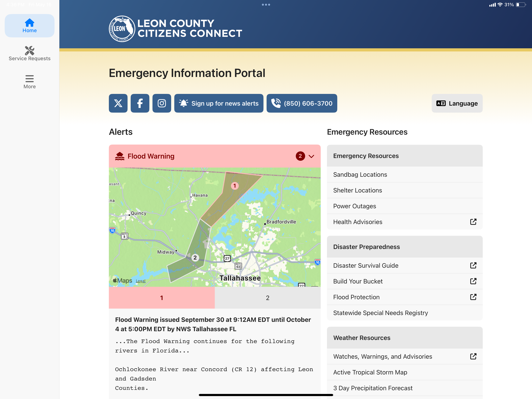
Task: Switch to alert tab 2
Action: point(268,298)
